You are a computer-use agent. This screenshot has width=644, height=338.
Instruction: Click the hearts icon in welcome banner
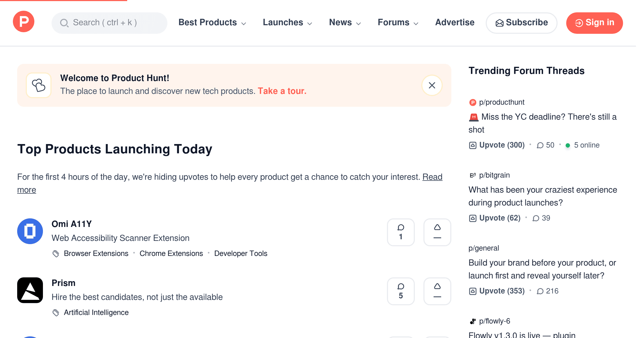[x=39, y=85]
